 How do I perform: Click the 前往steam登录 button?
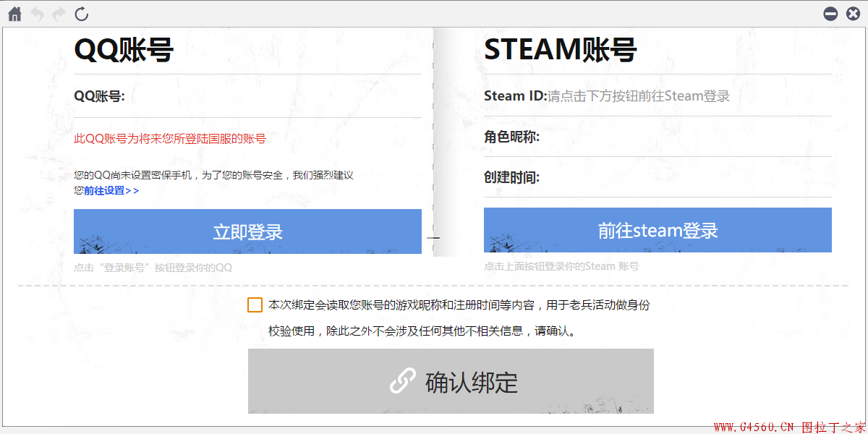tap(657, 230)
